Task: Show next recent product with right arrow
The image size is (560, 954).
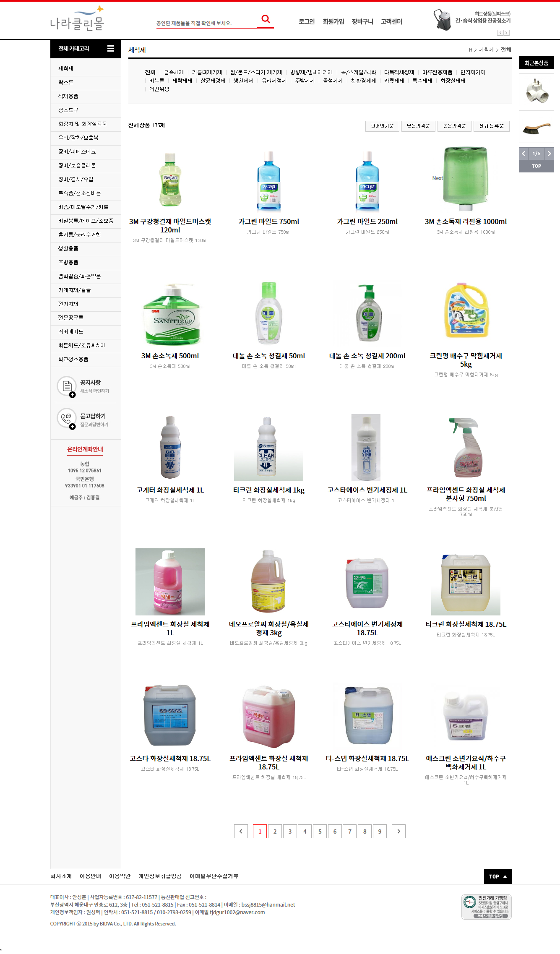Action: coord(549,154)
